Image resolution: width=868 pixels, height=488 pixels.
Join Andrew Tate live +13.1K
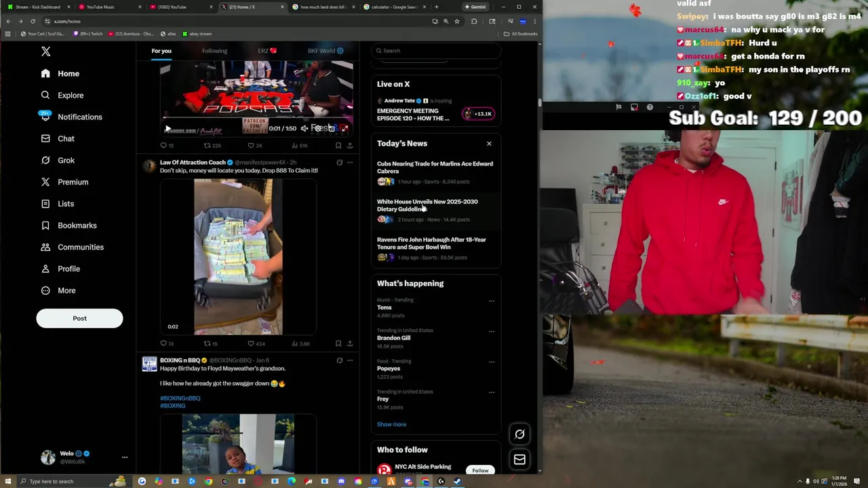tap(479, 114)
